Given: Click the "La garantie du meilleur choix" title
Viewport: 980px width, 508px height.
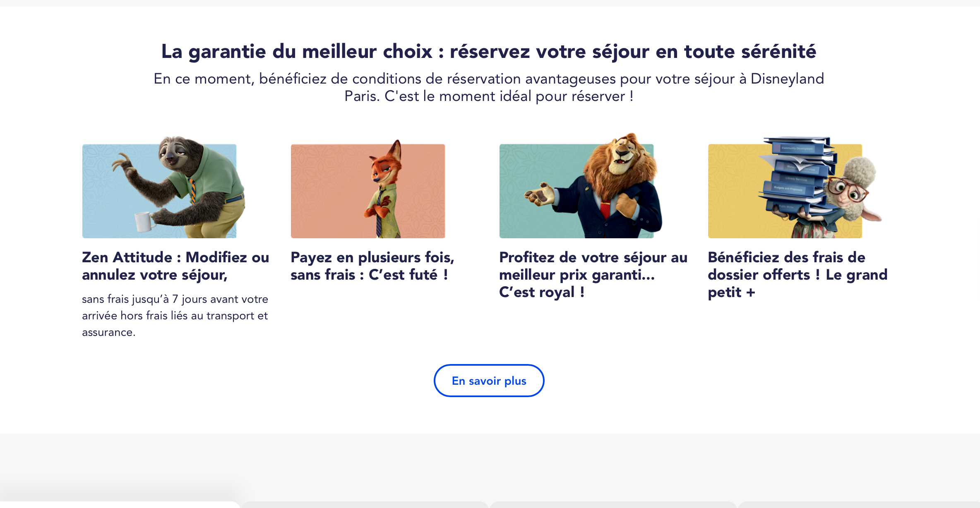Looking at the screenshot, I should pos(489,52).
